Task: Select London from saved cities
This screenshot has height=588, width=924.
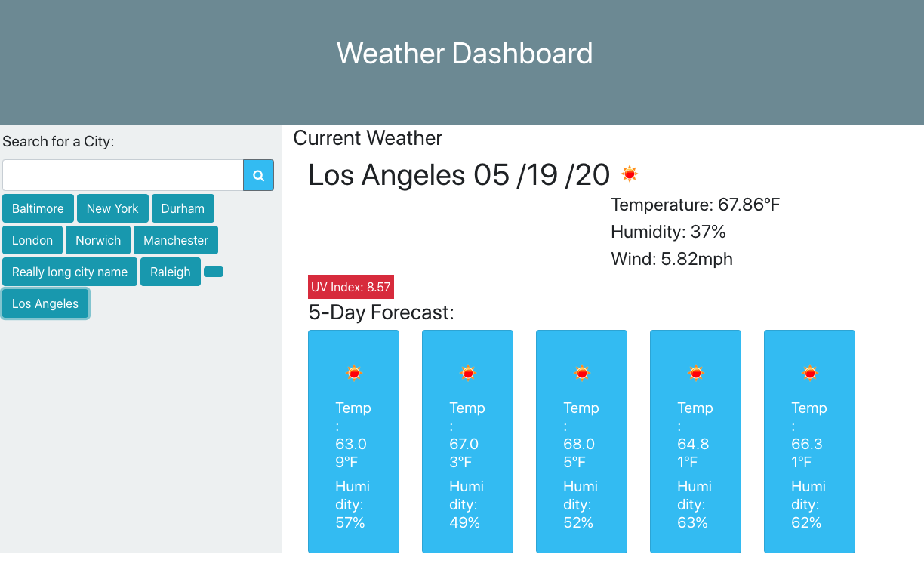Action: pos(32,240)
